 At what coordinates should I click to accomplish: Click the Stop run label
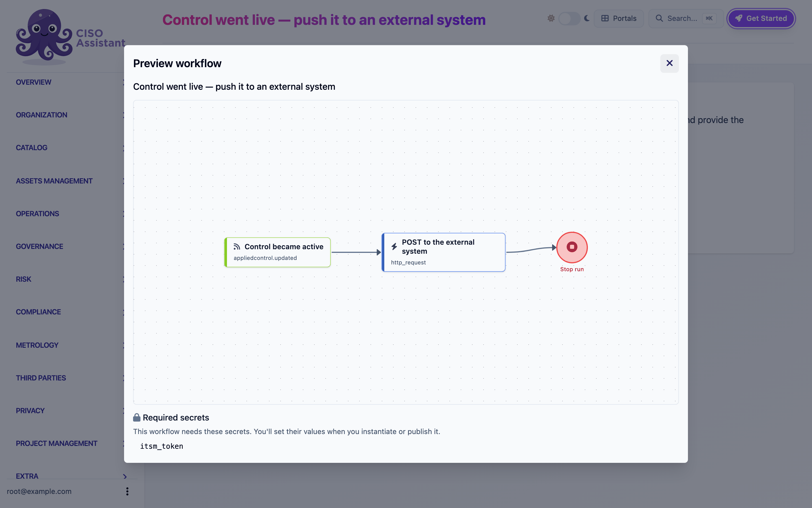click(x=572, y=270)
